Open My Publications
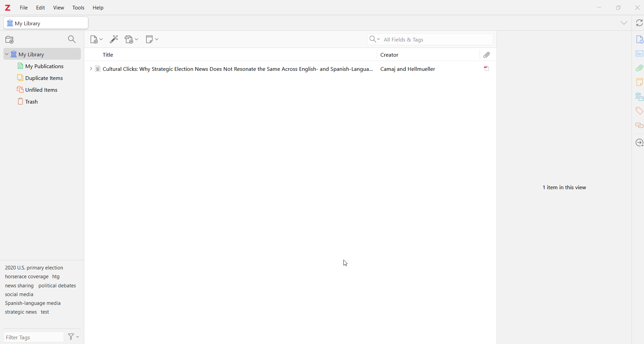This screenshot has width=644, height=344. click(42, 66)
